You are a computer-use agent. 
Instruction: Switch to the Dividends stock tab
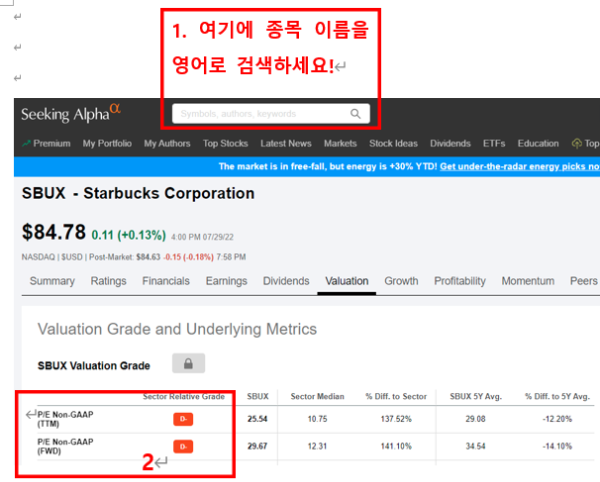tap(286, 281)
